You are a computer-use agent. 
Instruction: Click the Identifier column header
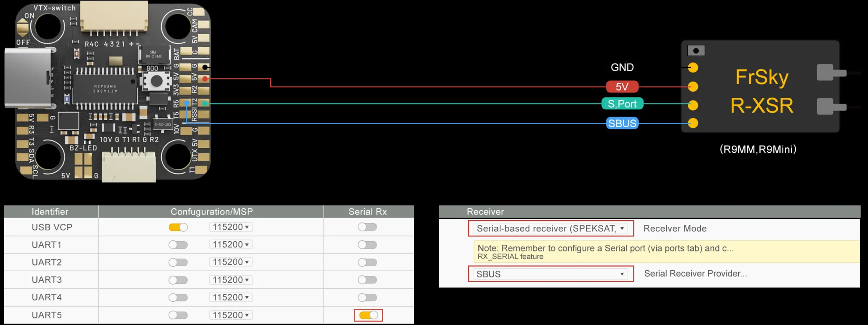pos(50,212)
